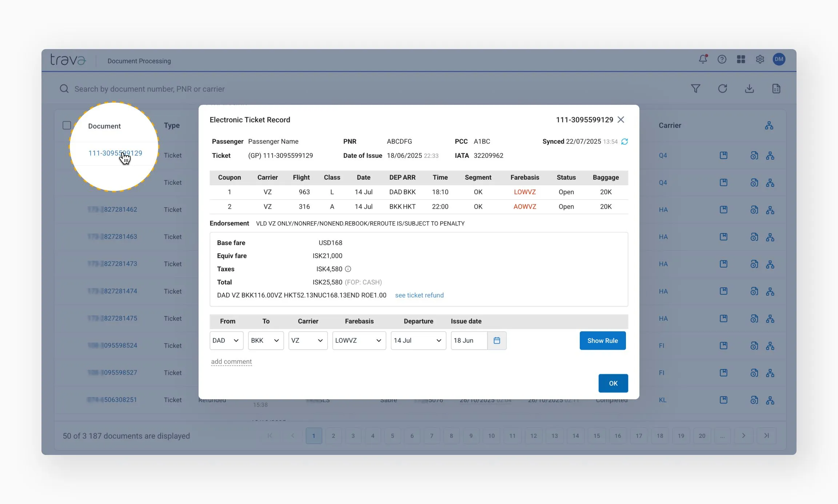
Task: Open the Document Processing section
Action: point(139,61)
